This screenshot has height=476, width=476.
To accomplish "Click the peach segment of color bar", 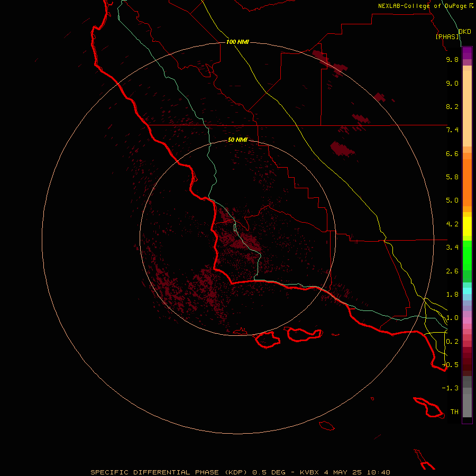I will click(467, 108).
